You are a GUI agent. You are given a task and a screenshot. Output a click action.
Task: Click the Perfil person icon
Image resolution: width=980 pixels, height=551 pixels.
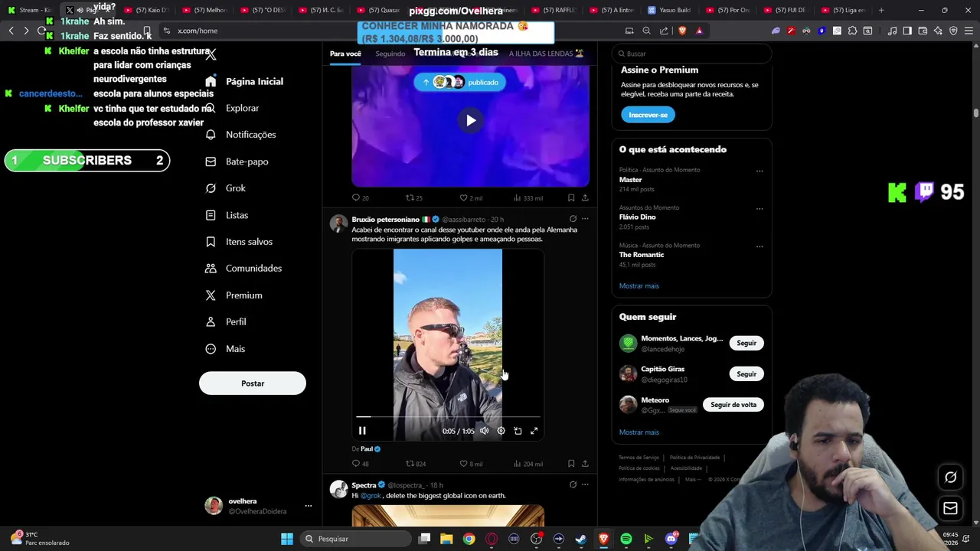(211, 322)
